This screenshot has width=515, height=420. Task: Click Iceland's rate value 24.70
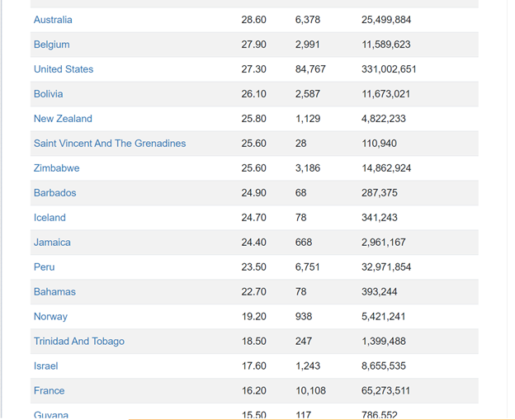pos(254,218)
